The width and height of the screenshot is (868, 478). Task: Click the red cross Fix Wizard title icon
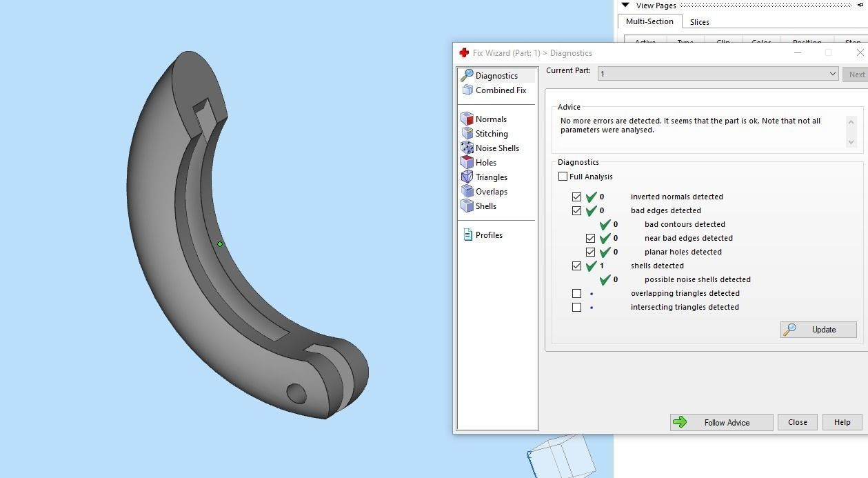pos(464,52)
